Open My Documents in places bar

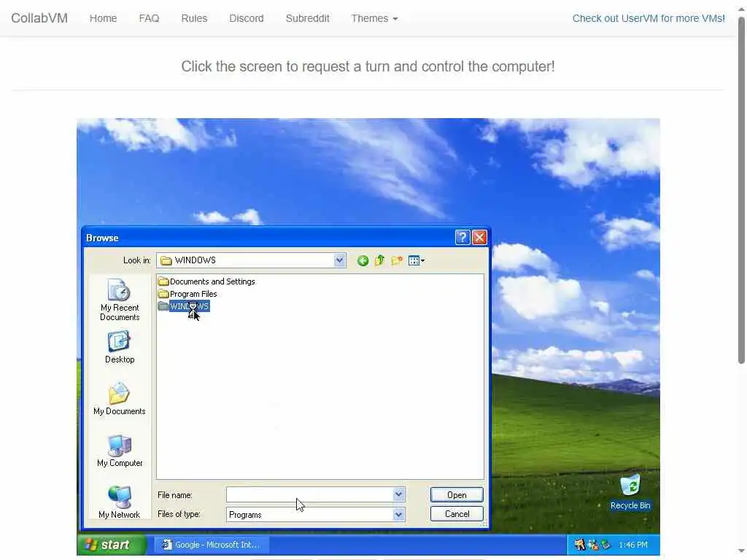coord(120,399)
